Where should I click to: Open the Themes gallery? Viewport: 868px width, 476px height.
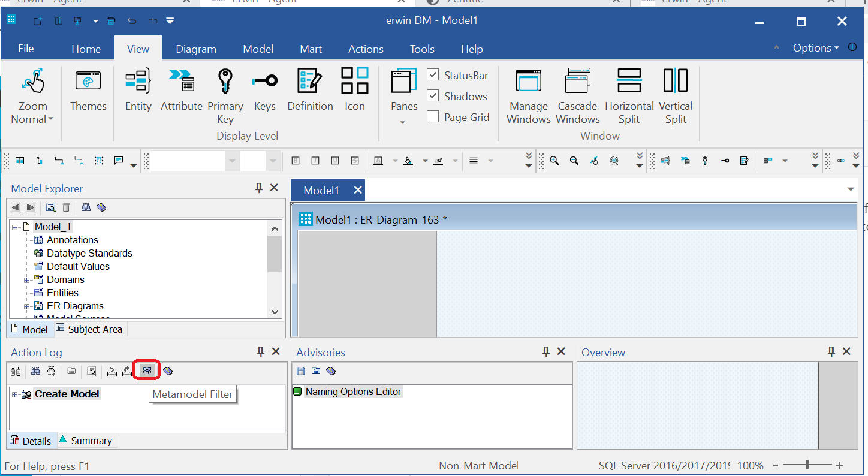coord(88,90)
